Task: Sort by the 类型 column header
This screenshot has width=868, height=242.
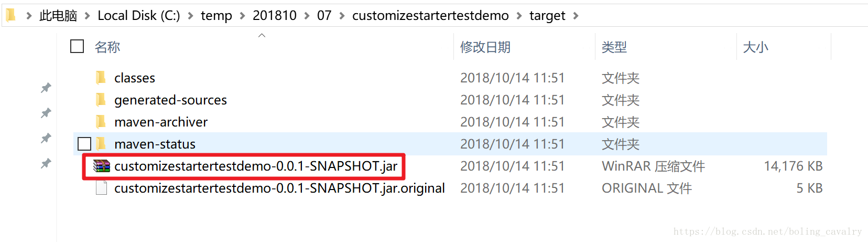Action: pyautogui.click(x=614, y=47)
